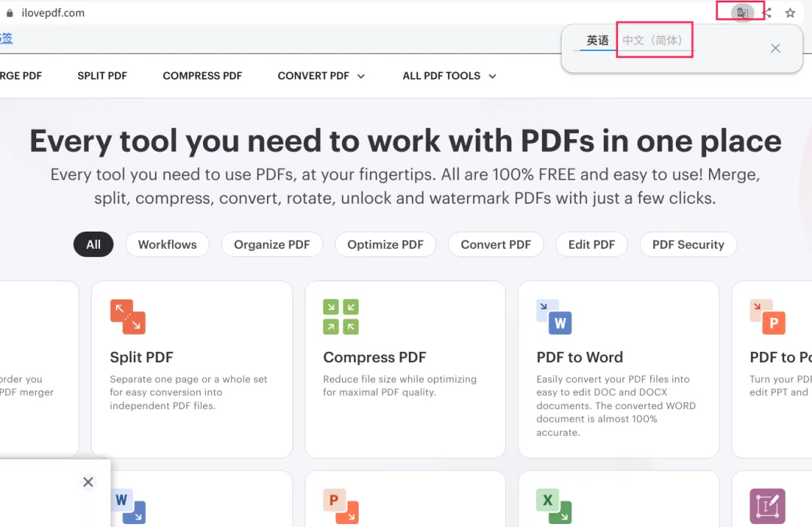Screen dimensions: 812x527
Task: Filter tools by Organize PDF
Action: tap(272, 244)
